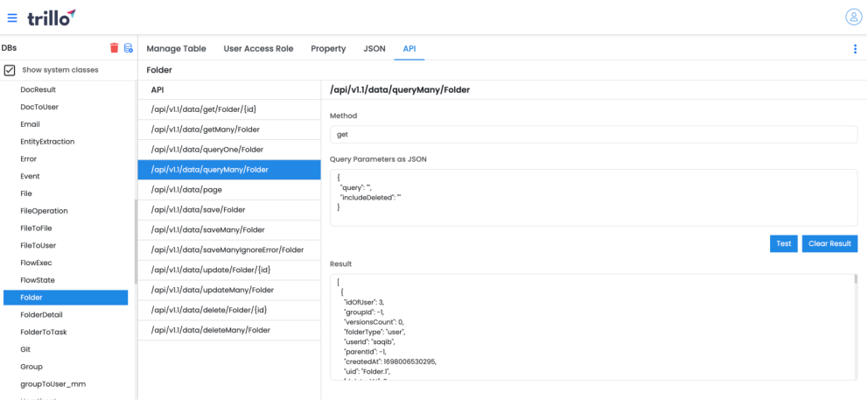The width and height of the screenshot is (868, 400).
Task: Select /api/v1.1/data/update/Folder/{id} endpoint
Action: (x=229, y=270)
